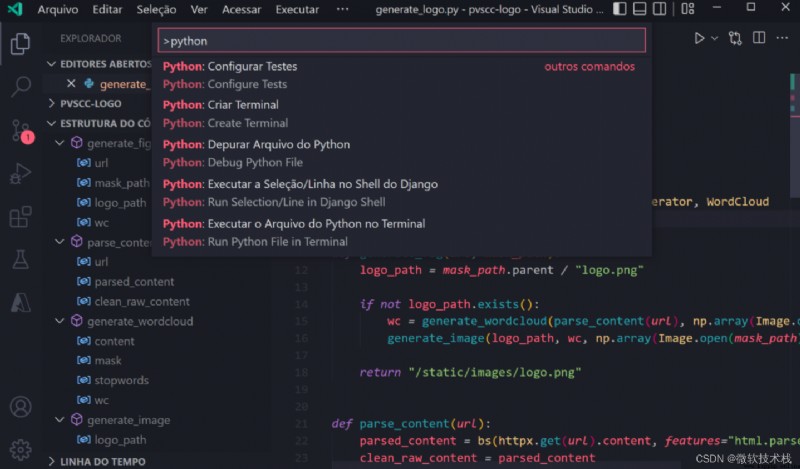Expand the PVSCC-LOGO folder section
This screenshot has width=800, height=469.
51,103
